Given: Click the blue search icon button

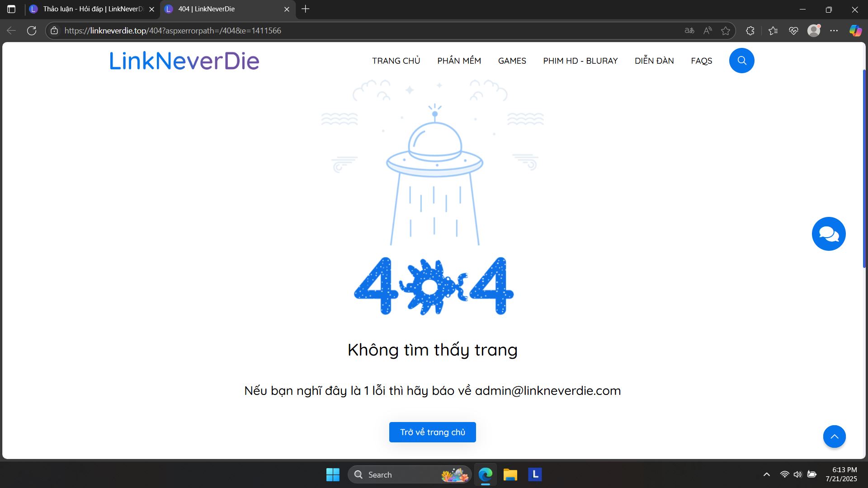Looking at the screenshot, I should [x=741, y=61].
